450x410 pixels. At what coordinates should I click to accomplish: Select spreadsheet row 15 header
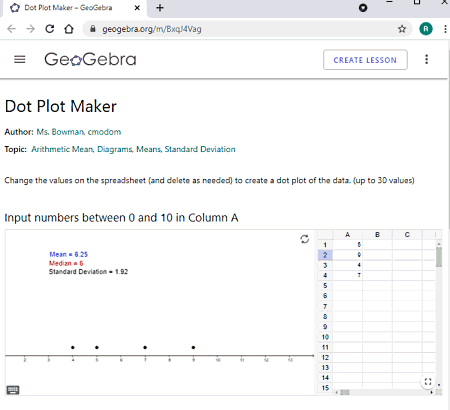click(x=325, y=388)
